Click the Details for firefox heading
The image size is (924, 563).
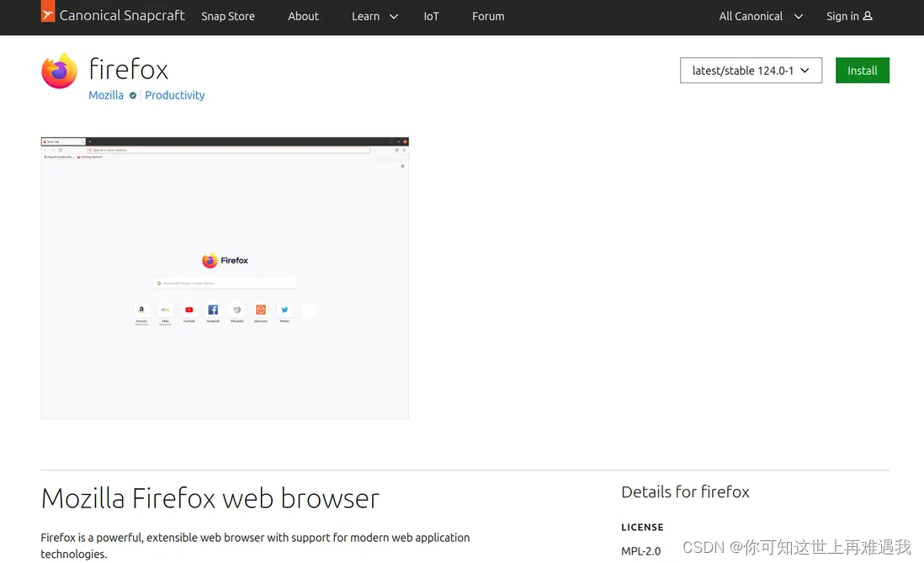[x=685, y=491]
